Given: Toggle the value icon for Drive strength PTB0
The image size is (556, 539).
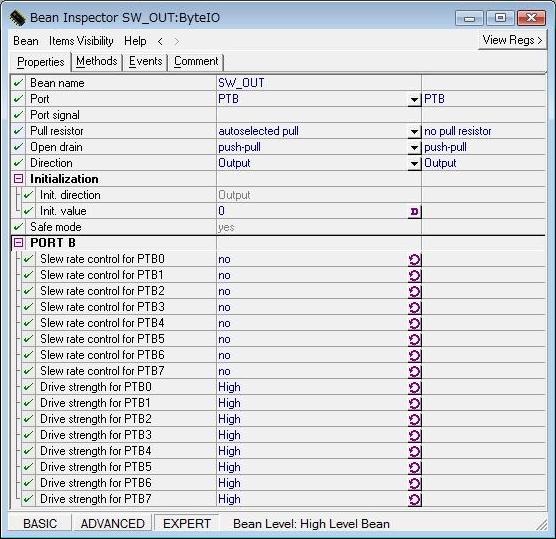Looking at the screenshot, I should [x=414, y=387].
